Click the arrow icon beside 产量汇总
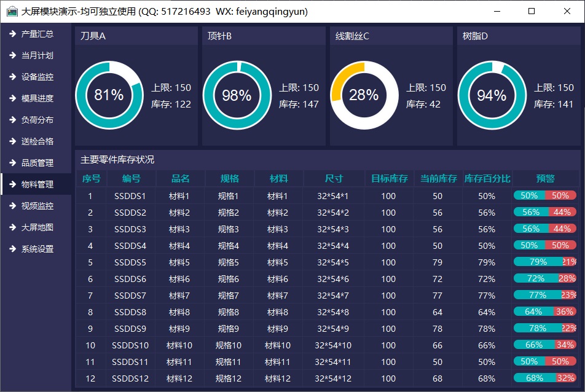The width and height of the screenshot is (585, 392). point(12,34)
